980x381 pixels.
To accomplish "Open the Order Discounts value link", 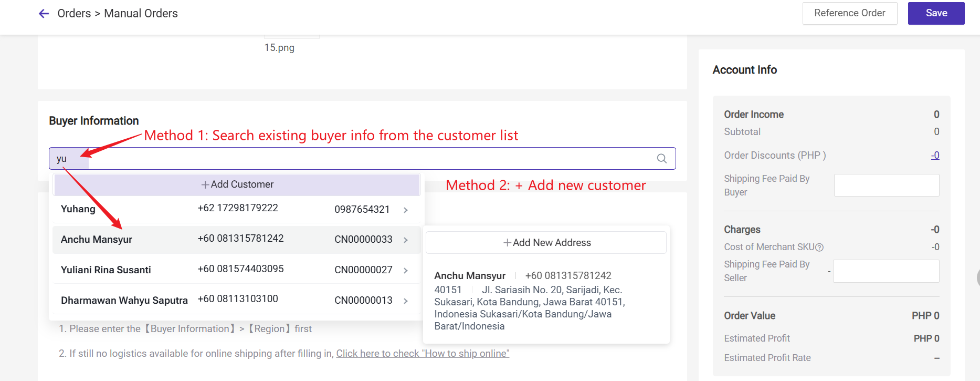I will pyautogui.click(x=935, y=156).
